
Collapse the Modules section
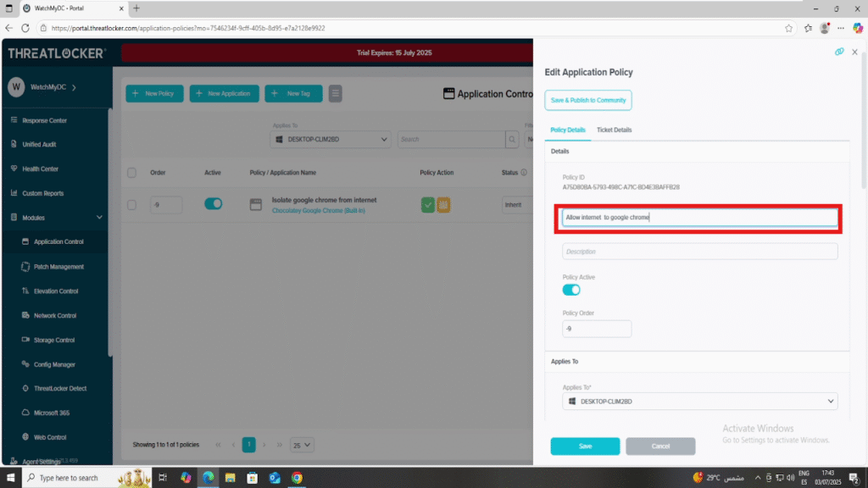tap(99, 218)
